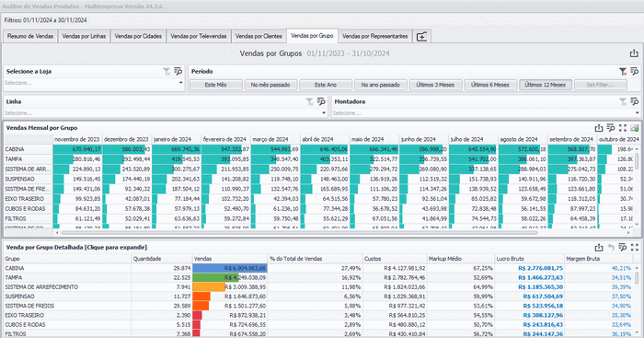Click the export icon beside Vendas por Grupos title
Screen dimensions: 644x338
coord(634,53)
